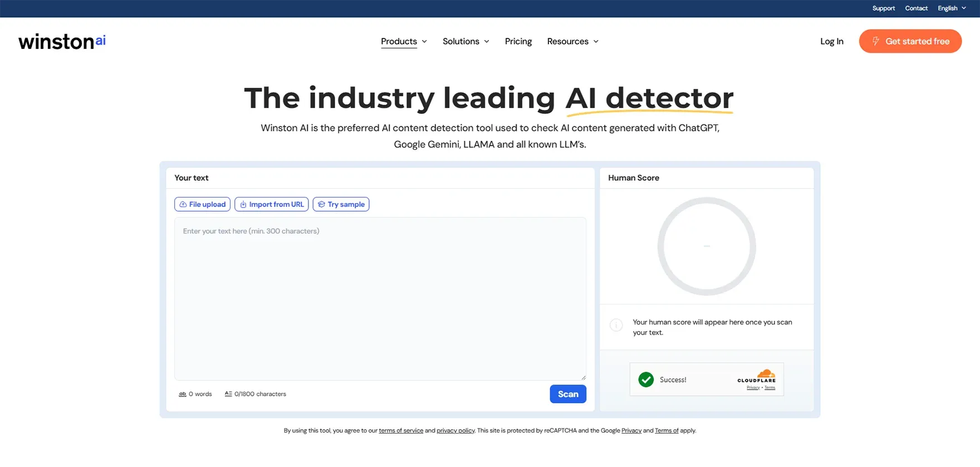Go to the Pricing page
This screenshot has height=467, width=980.
pos(518,41)
